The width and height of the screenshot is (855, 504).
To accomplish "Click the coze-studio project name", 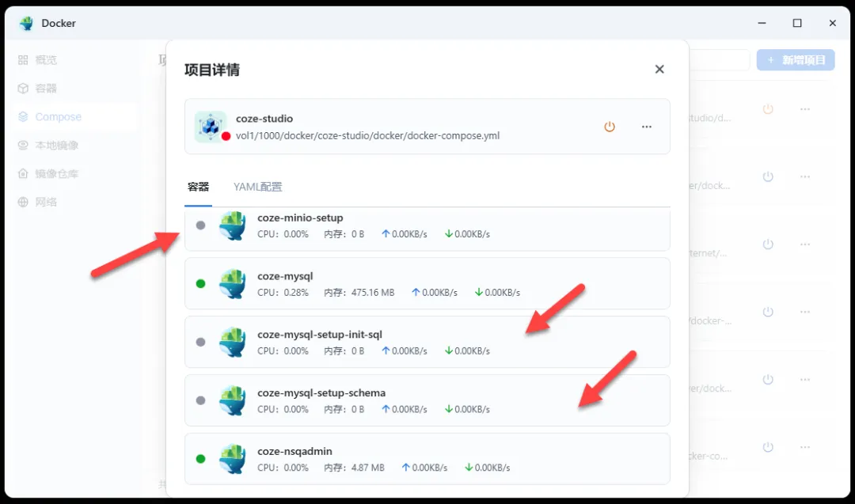I will [x=264, y=118].
